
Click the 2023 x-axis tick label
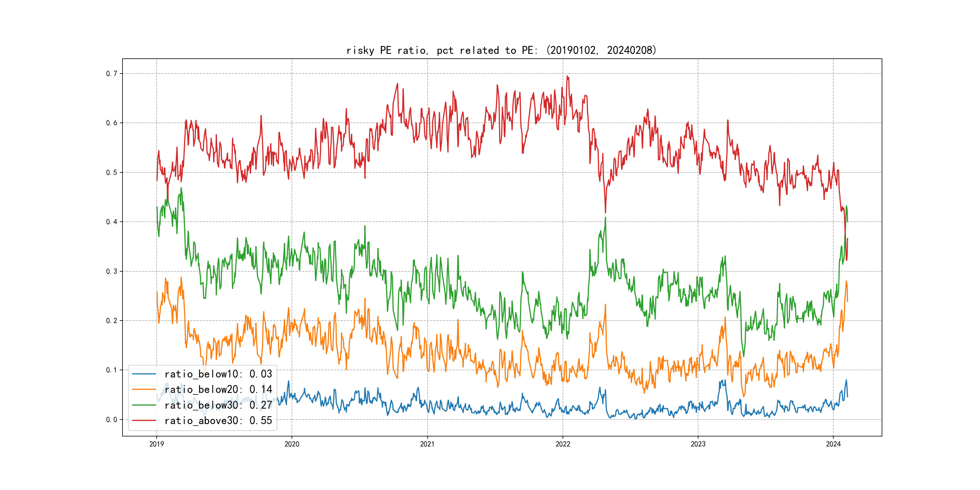[698, 444]
